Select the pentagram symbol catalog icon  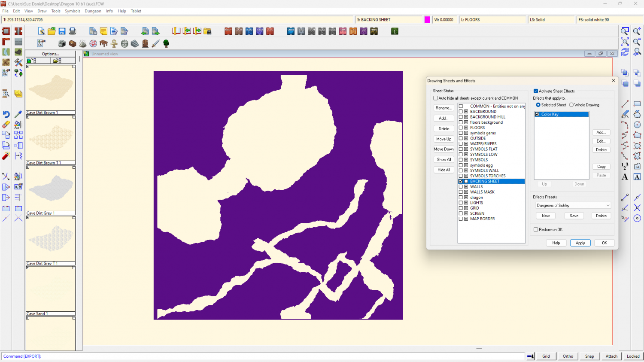pyautogui.click(x=93, y=43)
